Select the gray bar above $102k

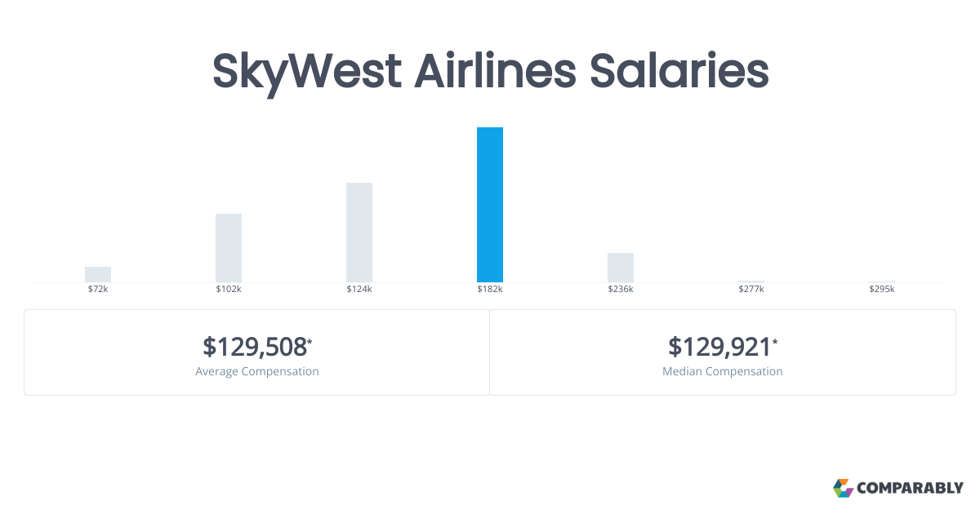pyautogui.click(x=229, y=248)
